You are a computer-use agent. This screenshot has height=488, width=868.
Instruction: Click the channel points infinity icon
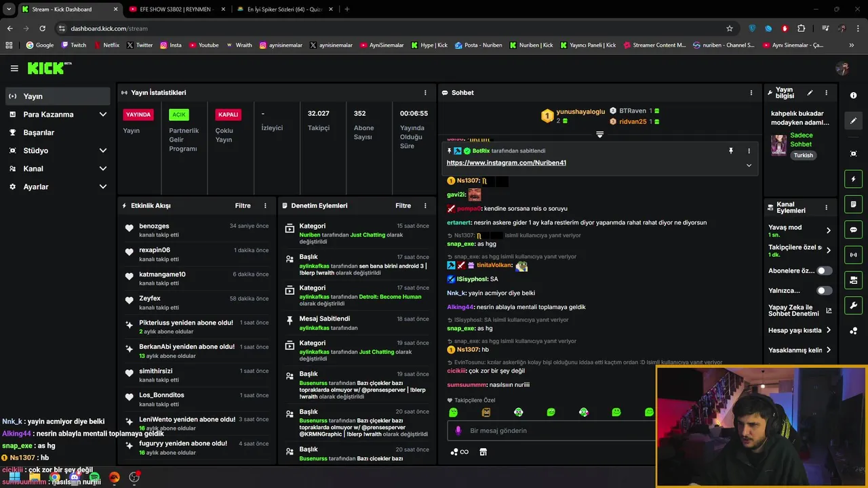[460, 452]
